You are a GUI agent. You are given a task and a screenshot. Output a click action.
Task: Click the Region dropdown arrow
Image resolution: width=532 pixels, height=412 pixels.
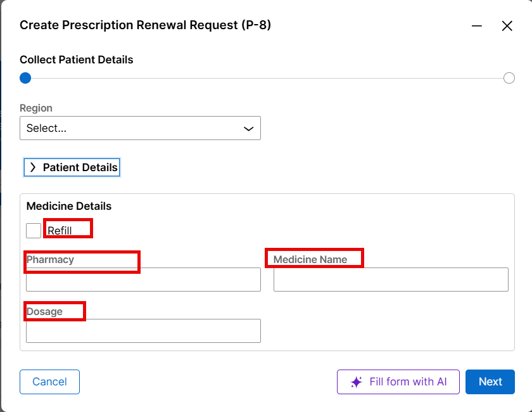pos(248,129)
